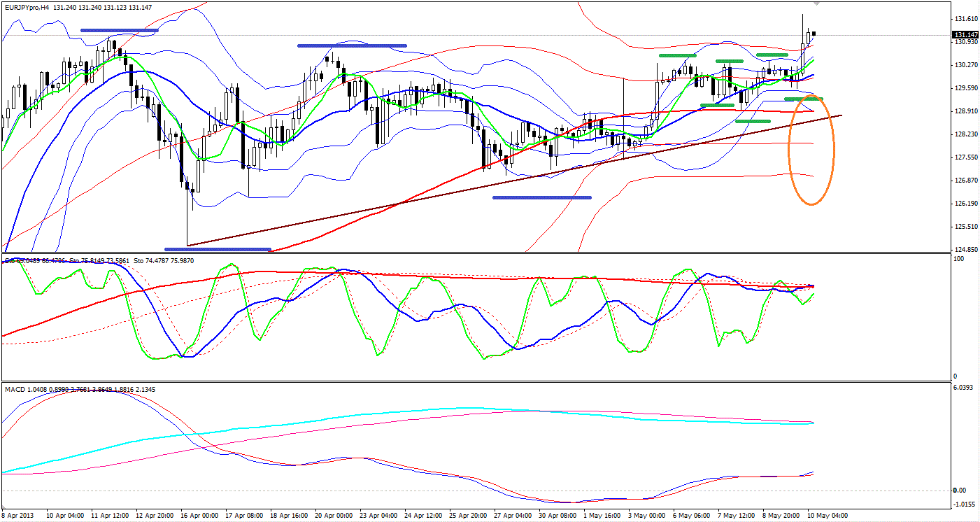This screenshot has height=522, width=980.
Task: Click the 30 Apr 08:00 time label
Action: 557,516
